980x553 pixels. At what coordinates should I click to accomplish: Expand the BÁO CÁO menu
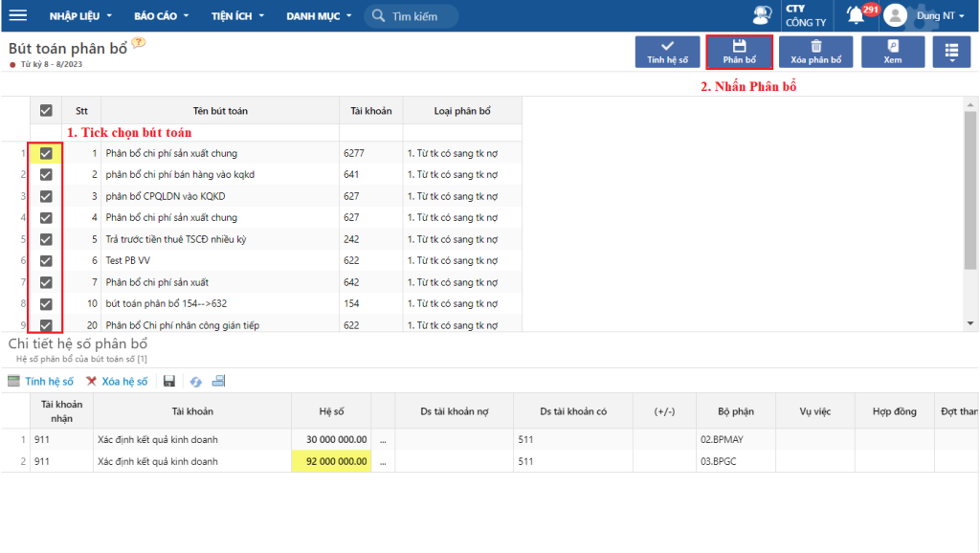click(x=161, y=16)
